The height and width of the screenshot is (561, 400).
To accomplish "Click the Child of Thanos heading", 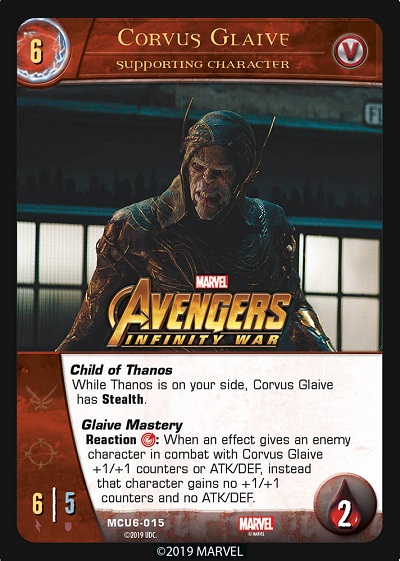I will point(121,370).
